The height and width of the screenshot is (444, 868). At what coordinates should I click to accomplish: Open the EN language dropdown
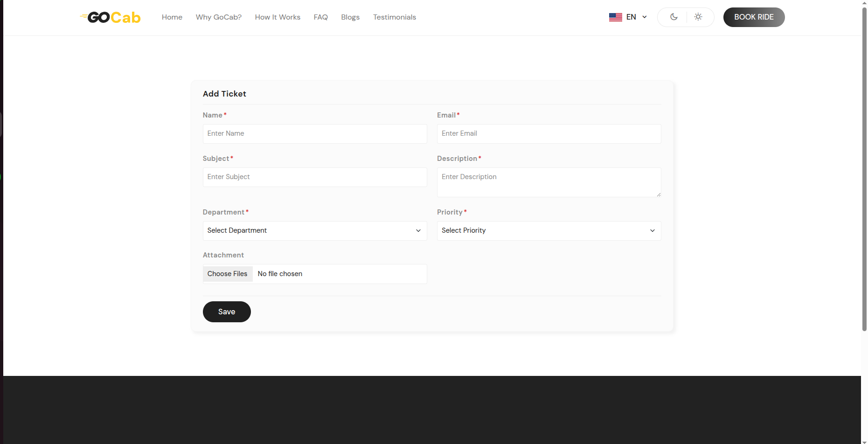(636, 17)
